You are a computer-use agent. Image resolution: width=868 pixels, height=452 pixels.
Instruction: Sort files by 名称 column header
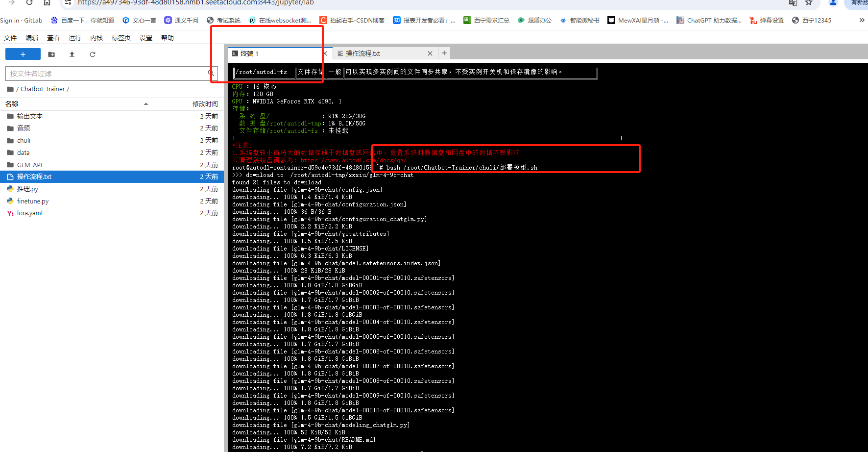click(78, 104)
